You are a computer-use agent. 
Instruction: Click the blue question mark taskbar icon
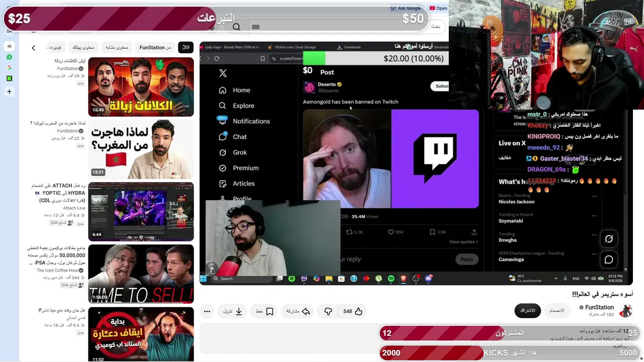pos(354,279)
